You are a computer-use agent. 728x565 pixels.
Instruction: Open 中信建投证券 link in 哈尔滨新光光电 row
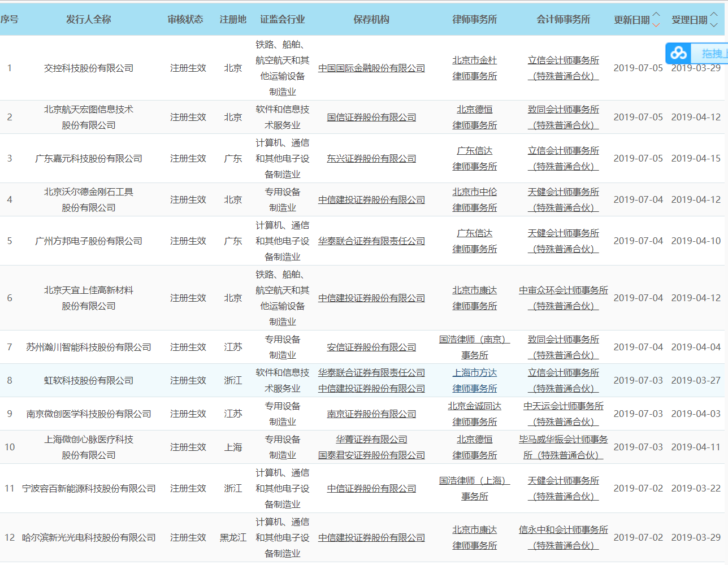[371, 537]
